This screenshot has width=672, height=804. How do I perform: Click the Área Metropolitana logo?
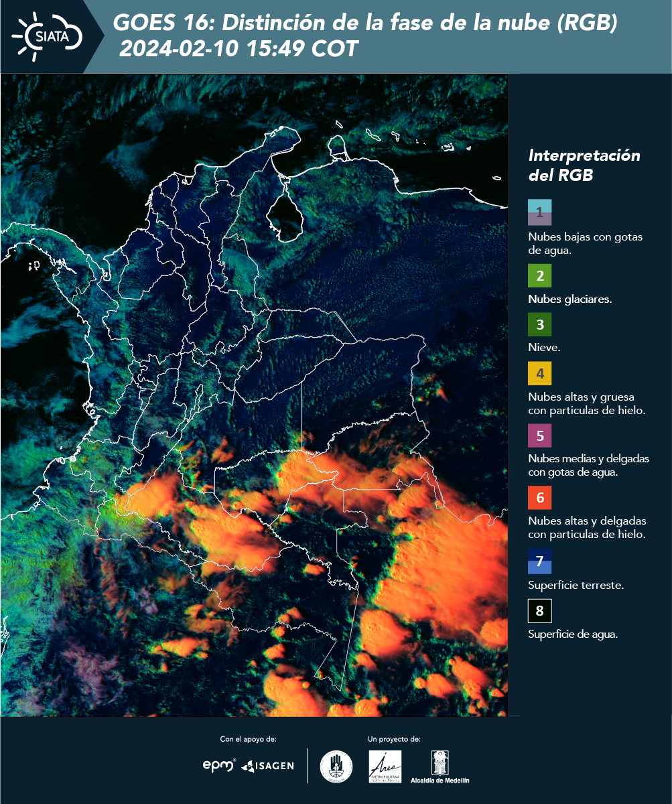(x=385, y=766)
